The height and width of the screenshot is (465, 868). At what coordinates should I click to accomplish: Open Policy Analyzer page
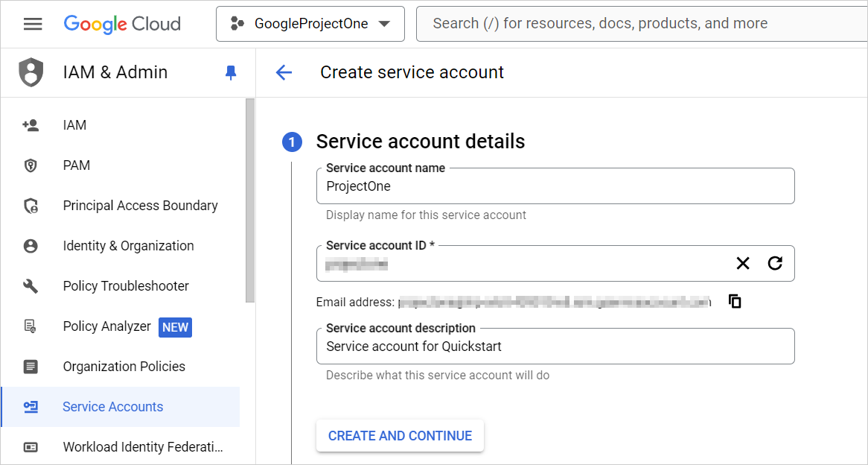coord(106,326)
